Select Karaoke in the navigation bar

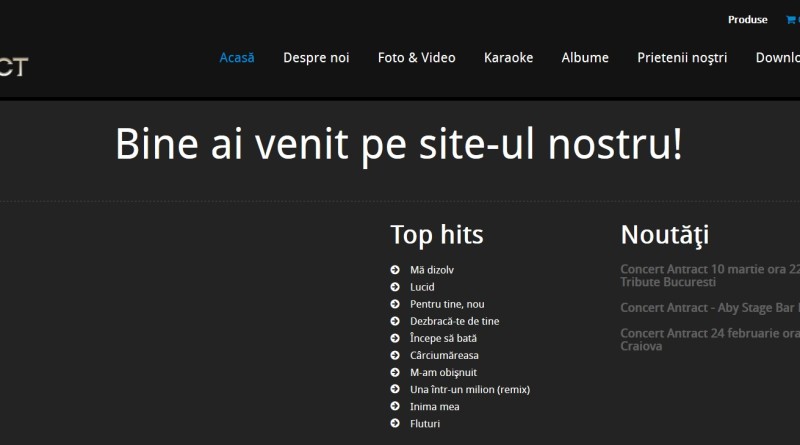point(508,58)
